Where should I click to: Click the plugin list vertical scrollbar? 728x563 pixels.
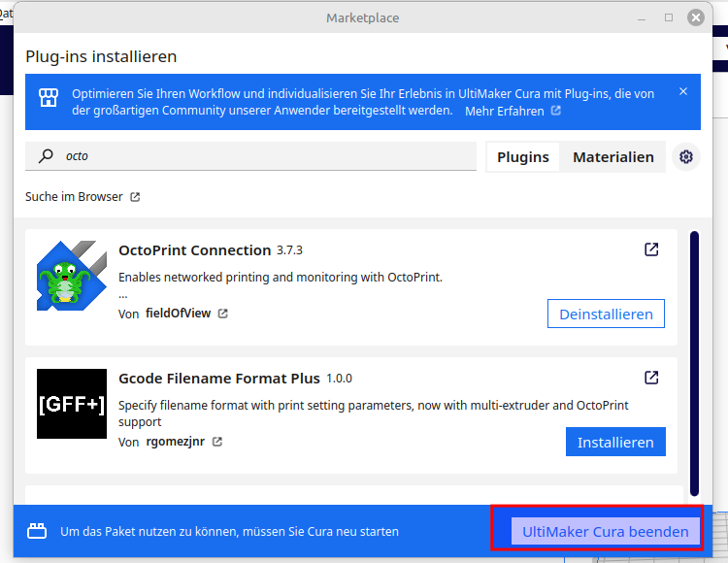pos(693,359)
